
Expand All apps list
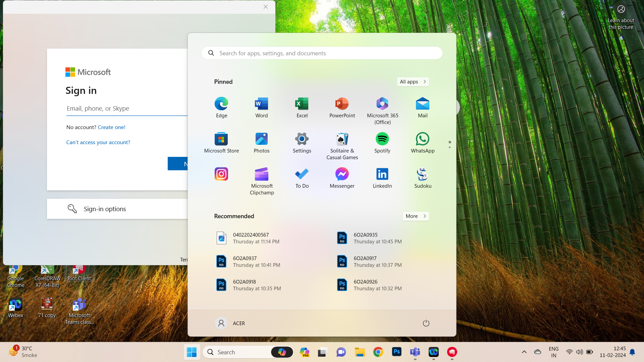(413, 82)
